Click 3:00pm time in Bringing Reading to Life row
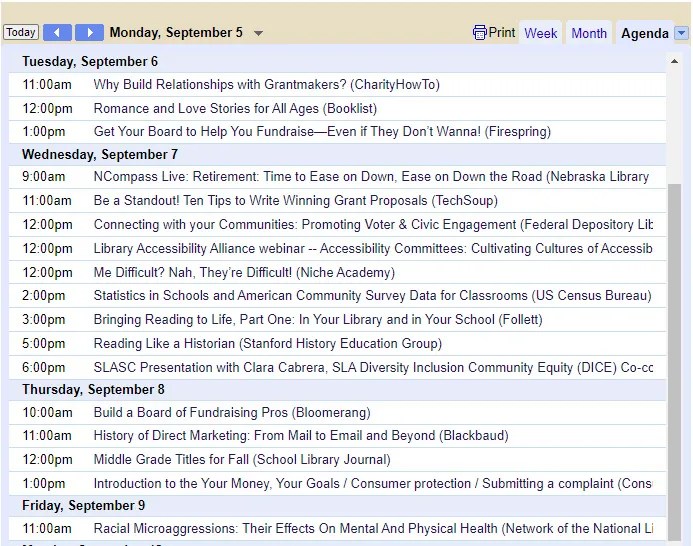The width and height of the screenshot is (693, 546). click(x=43, y=319)
